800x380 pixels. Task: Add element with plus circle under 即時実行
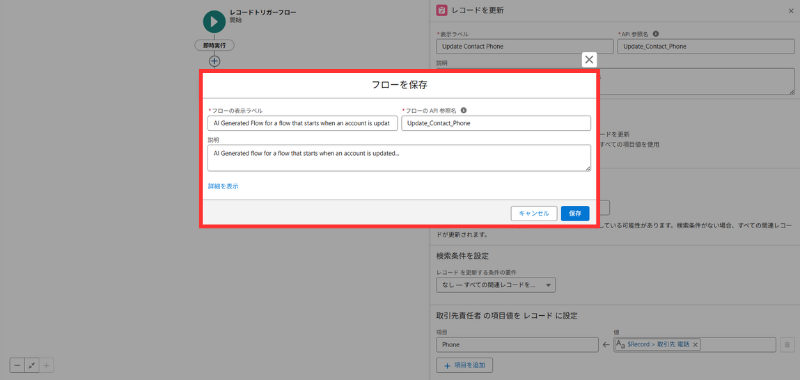(x=215, y=61)
